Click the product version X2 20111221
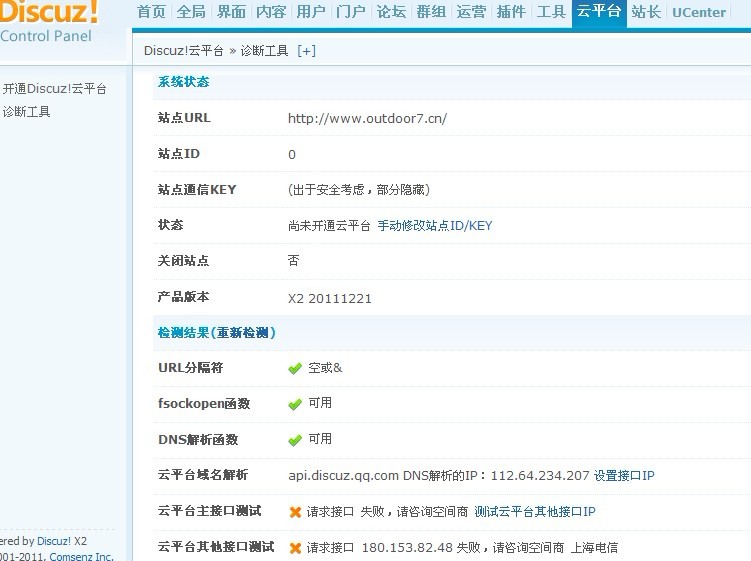The height and width of the screenshot is (561, 751). click(x=330, y=298)
